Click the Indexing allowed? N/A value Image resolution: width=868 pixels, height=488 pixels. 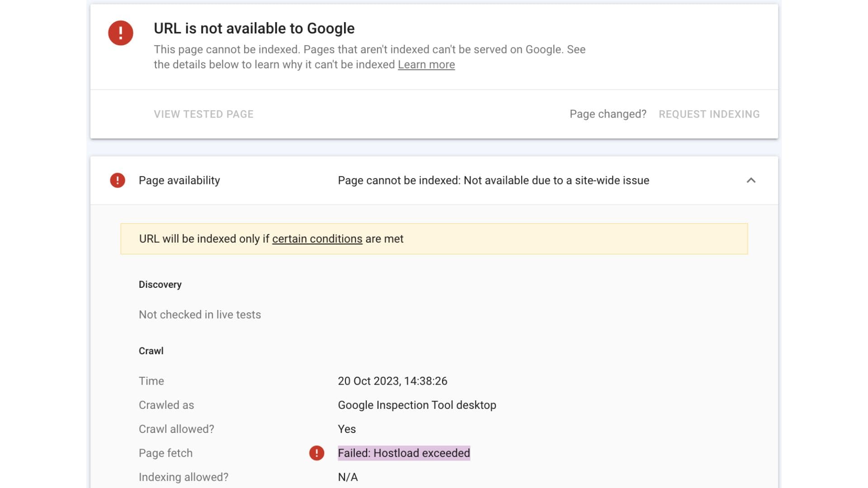point(348,477)
